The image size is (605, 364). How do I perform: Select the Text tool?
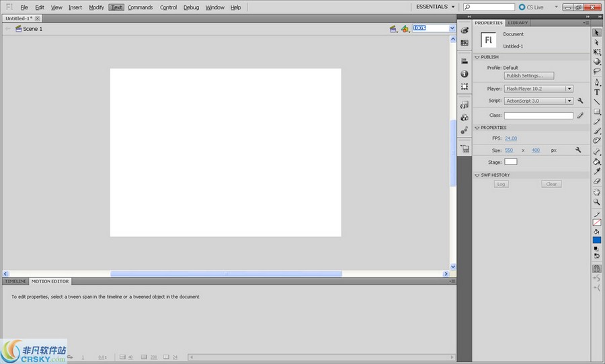pyautogui.click(x=596, y=92)
